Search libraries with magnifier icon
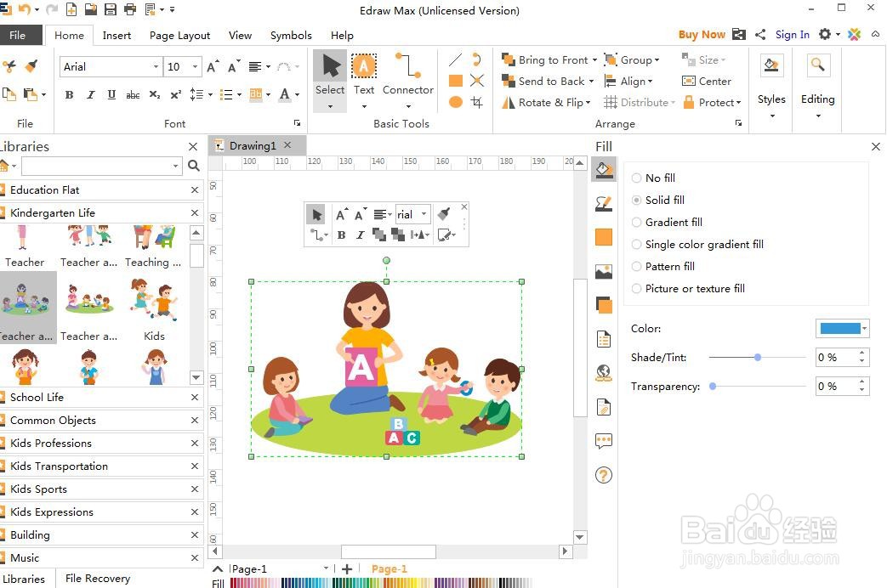 tap(193, 166)
